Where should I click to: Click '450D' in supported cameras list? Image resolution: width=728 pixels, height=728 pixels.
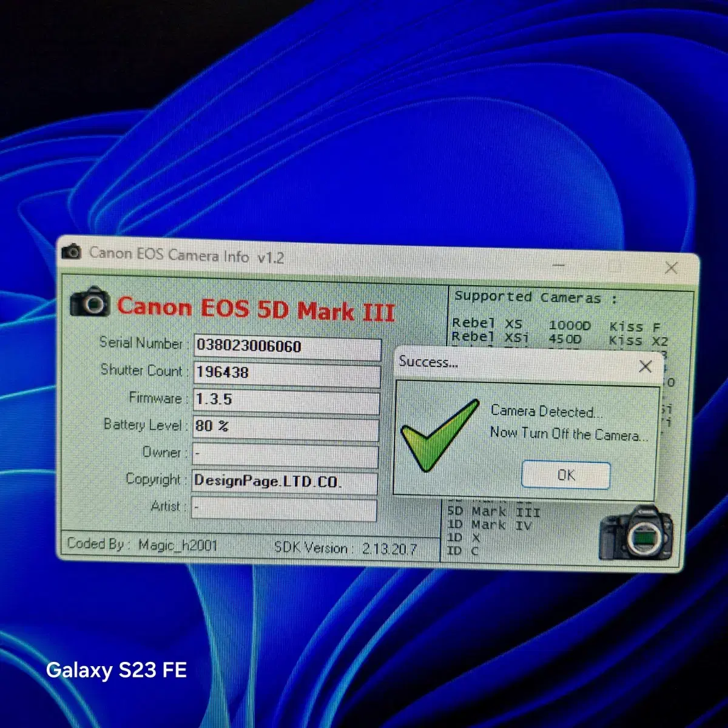(x=564, y=339)
